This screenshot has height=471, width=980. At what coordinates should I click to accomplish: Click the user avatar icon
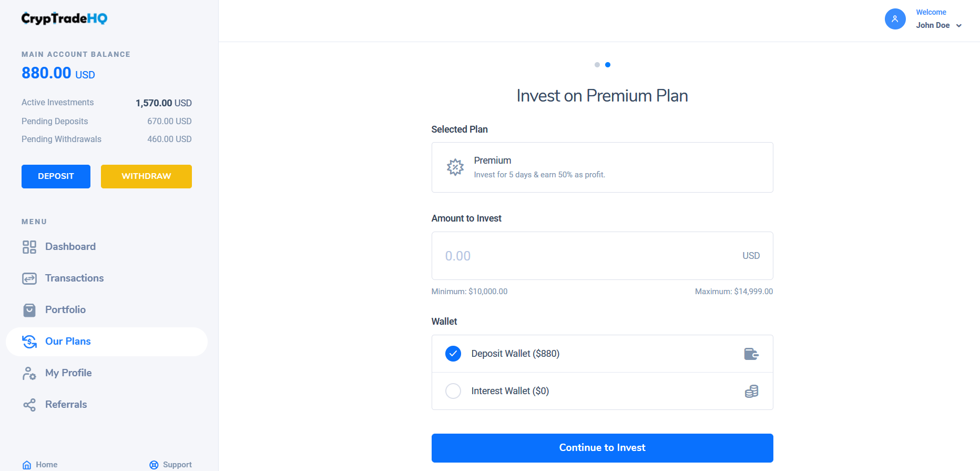(895, 19)
